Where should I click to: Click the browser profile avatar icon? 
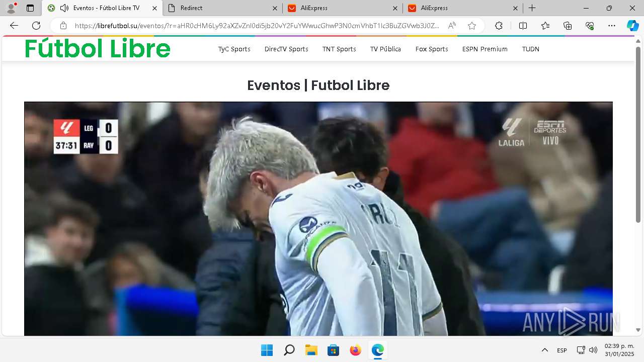[11, 8]
